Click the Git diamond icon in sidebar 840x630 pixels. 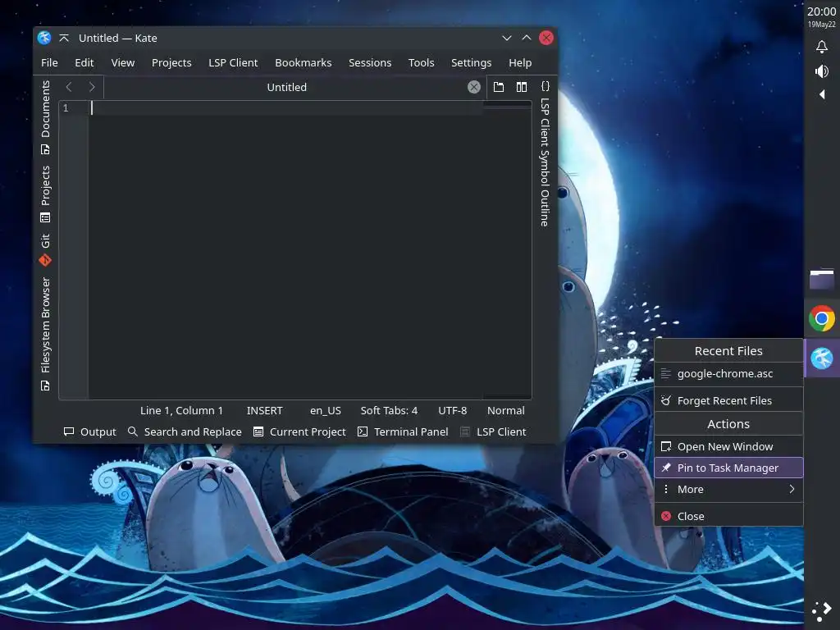pos(45,260)
